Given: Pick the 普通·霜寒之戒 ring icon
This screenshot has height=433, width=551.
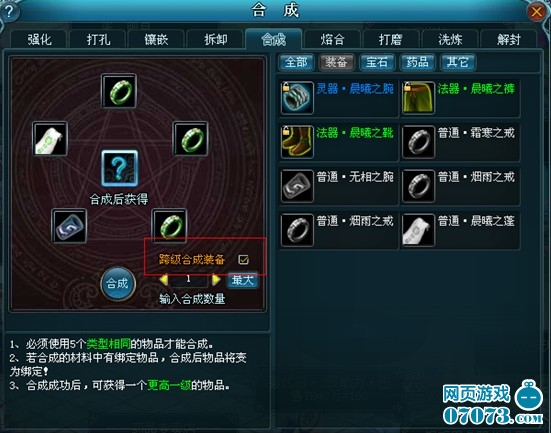Looking at the screenshot, I should [418, 142].
